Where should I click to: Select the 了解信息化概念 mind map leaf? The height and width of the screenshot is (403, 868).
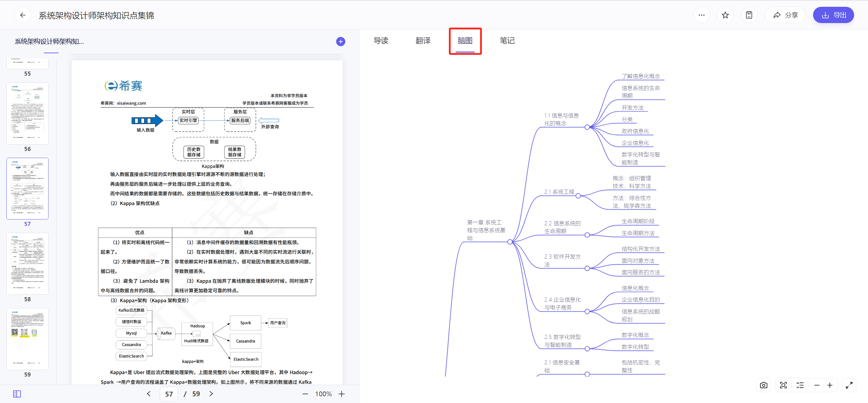coord(641,76)
